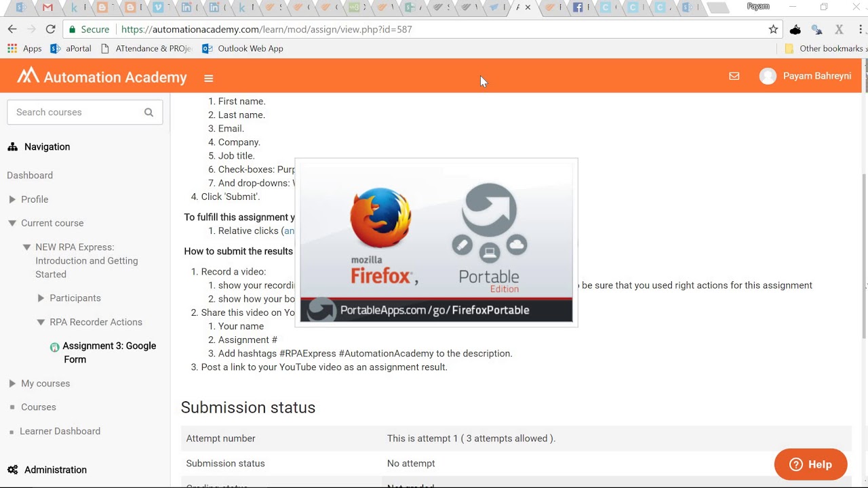
Task: Switch to the Gmail tab
Action: pos(47,7)
